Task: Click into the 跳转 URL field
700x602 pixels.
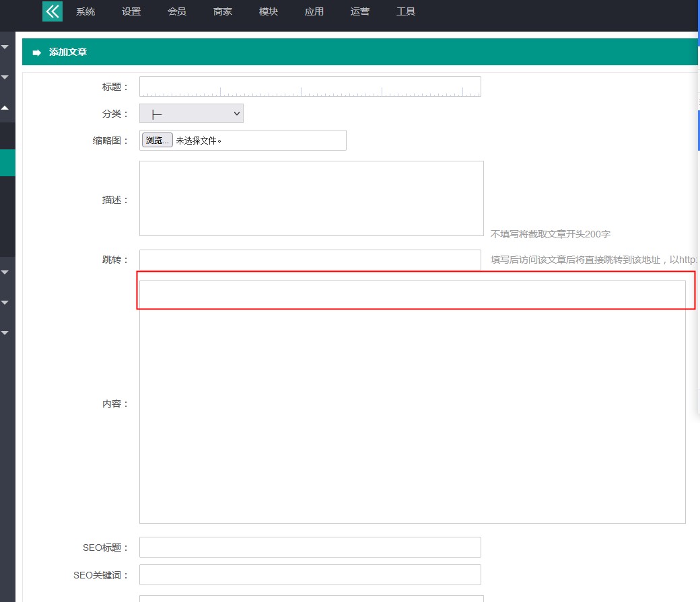Action: [x=310, y=260]
